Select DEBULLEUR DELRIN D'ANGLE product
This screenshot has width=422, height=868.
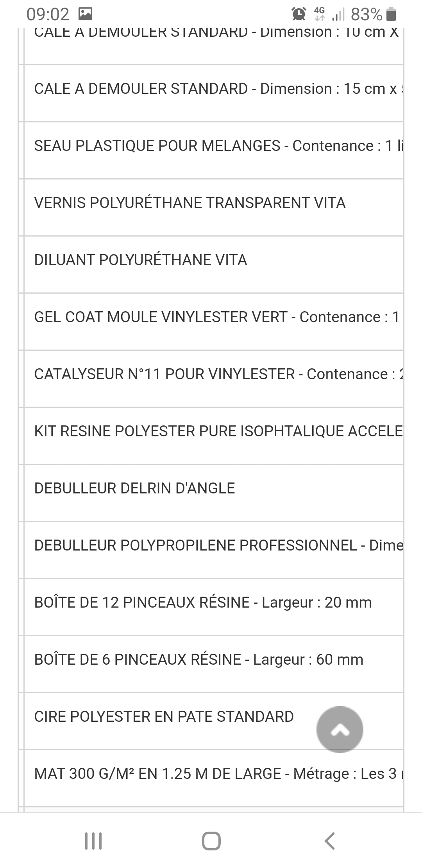coord(135,488)
